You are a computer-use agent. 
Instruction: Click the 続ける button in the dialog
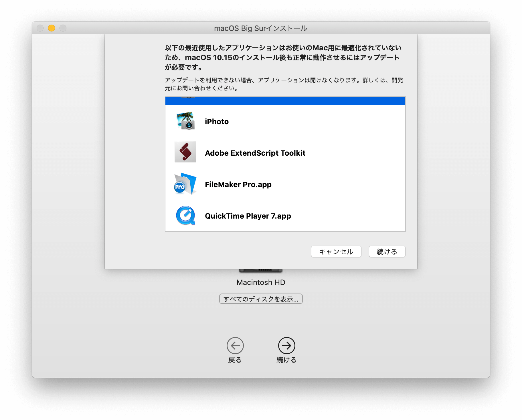pyautogui.click(x=387, y=251)
